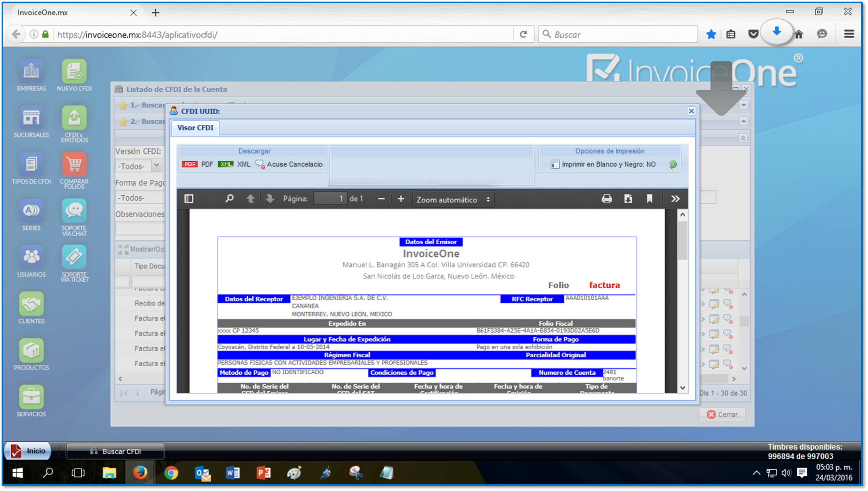Open the Usuarios icon
Viewport: 868px width, 491px height.
point(31,262)
